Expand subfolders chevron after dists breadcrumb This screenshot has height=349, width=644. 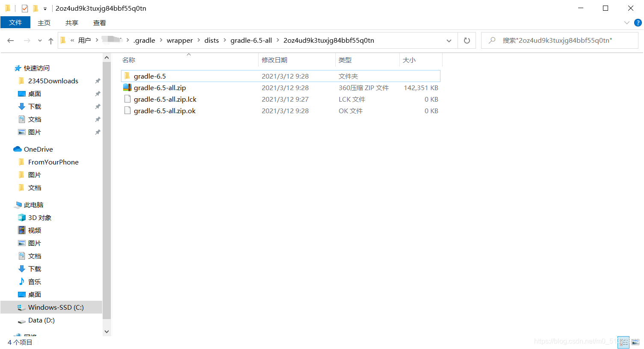(x=225, y=40)
